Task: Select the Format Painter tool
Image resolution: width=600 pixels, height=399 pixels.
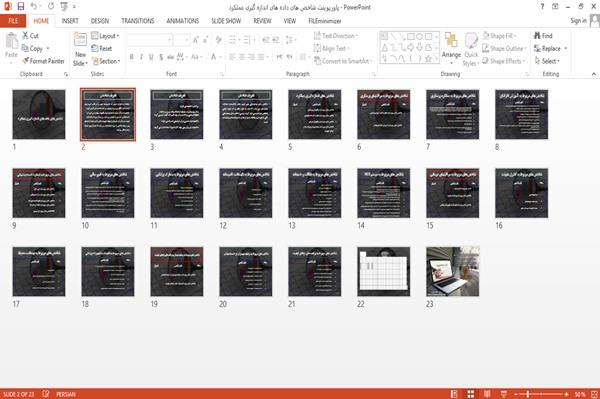Action: [44, 61]
